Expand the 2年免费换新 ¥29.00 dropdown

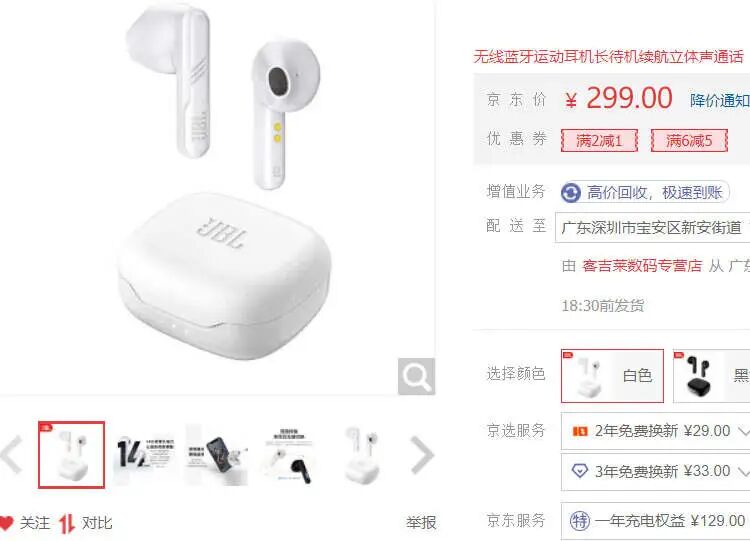point(655,431)
